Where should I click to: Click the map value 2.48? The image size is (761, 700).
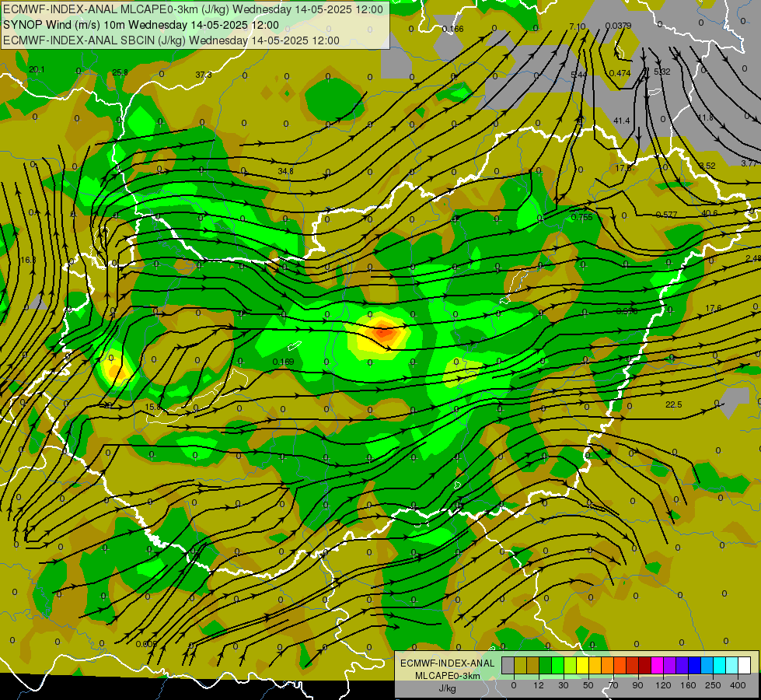(753, 258)
